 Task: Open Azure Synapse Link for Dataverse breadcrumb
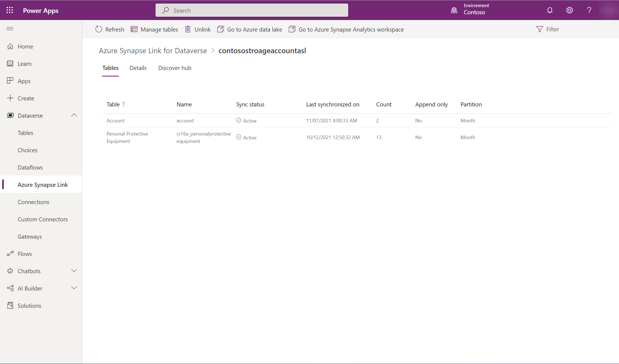[x=153, y=50]
